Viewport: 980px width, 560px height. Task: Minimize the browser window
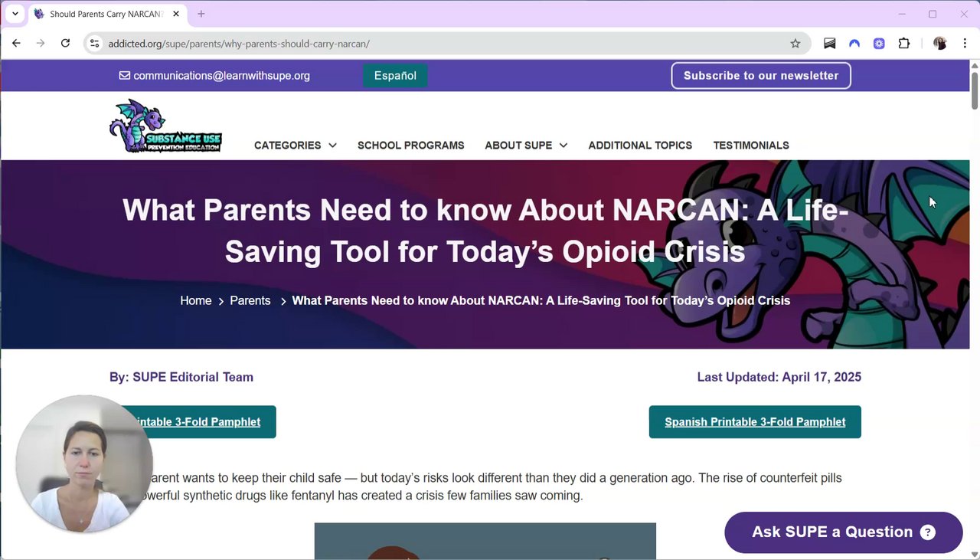902,14
